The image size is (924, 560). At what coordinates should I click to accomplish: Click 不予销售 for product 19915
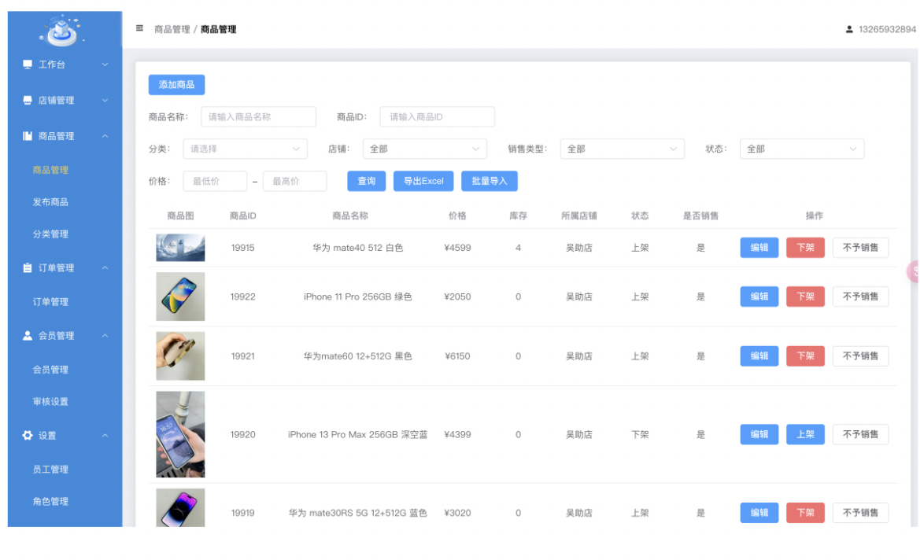pos(860,247)
